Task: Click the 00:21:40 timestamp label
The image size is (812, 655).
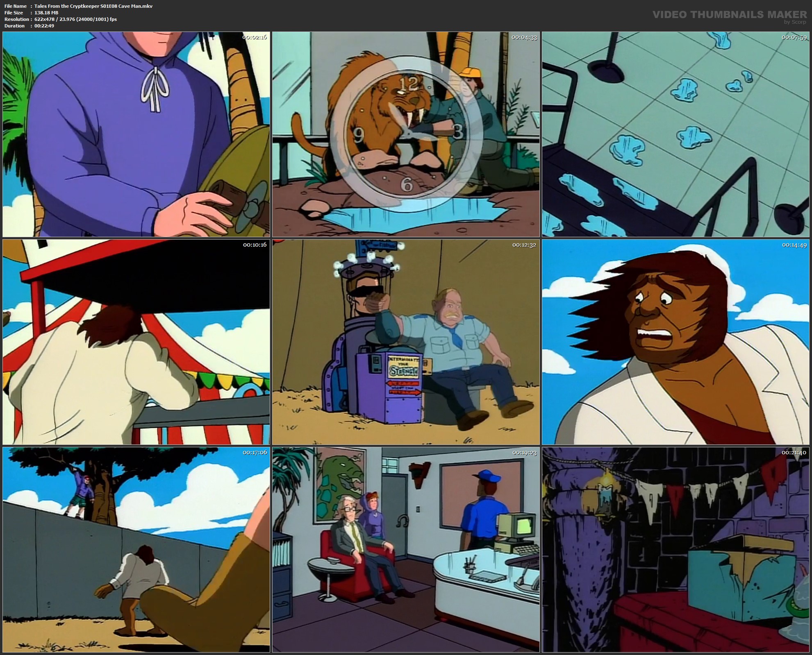Action: coord(794,453)
